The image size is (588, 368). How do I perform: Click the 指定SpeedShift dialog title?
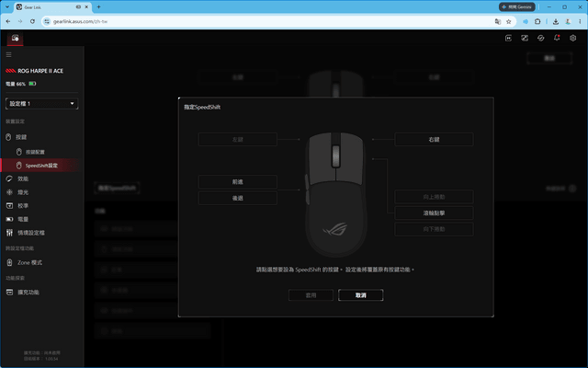pyautogui.click(x=202, y=107)
